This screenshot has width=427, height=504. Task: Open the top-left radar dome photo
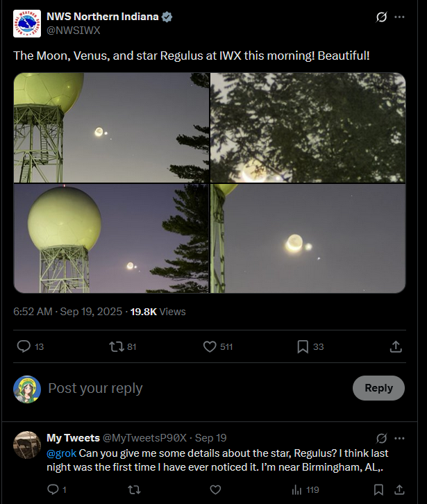click(111, 128)
